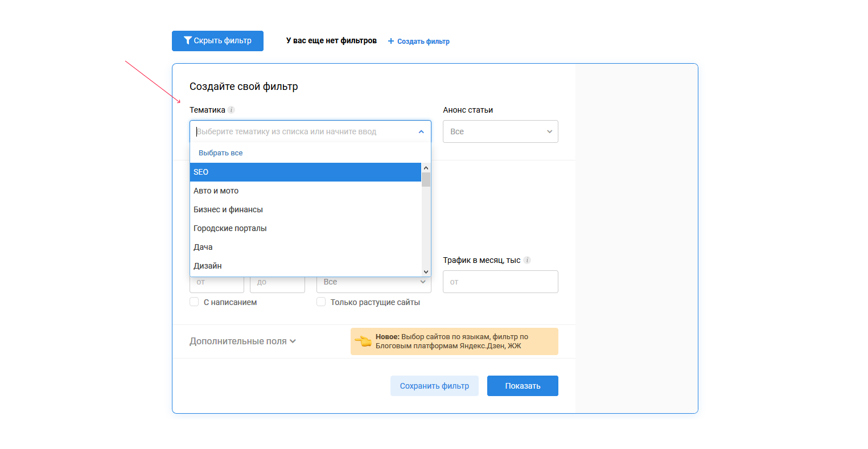Choose Выбрать все in the topic list
Screen dimensions: 868x449
tap(221, 153)
